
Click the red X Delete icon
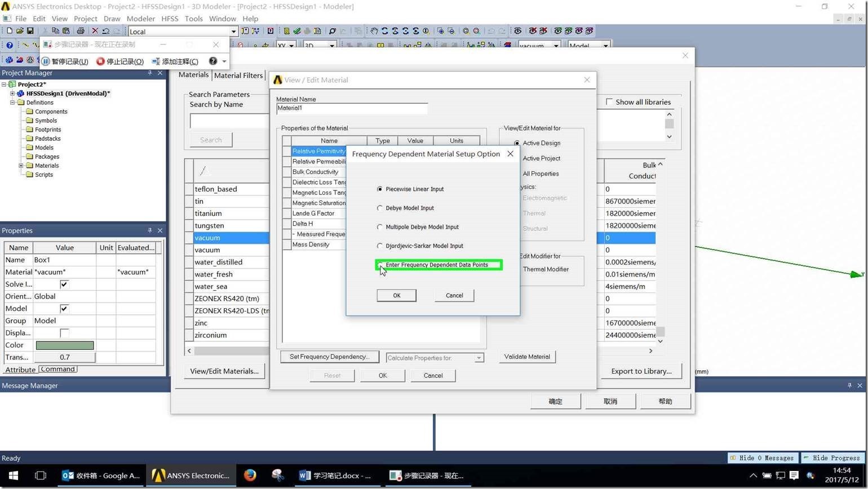95,31
